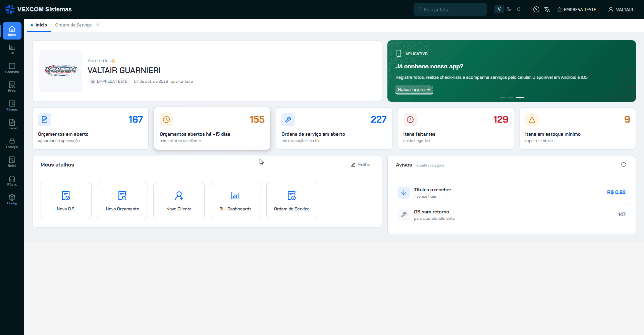Switch to light theme sun toggle
This screenshot has width=644, height=335.
point(499,9)
